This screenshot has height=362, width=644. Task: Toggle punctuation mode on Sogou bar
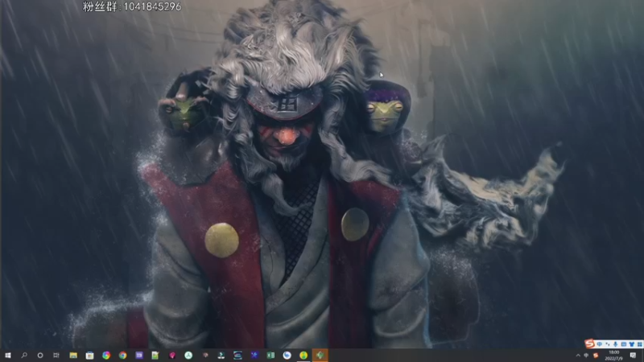(608, 344)
